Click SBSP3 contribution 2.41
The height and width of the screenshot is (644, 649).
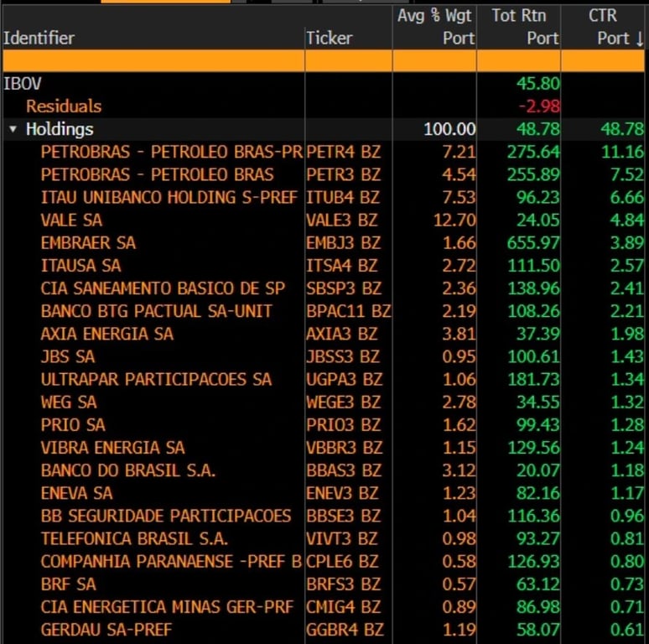(x=627, y=288)
